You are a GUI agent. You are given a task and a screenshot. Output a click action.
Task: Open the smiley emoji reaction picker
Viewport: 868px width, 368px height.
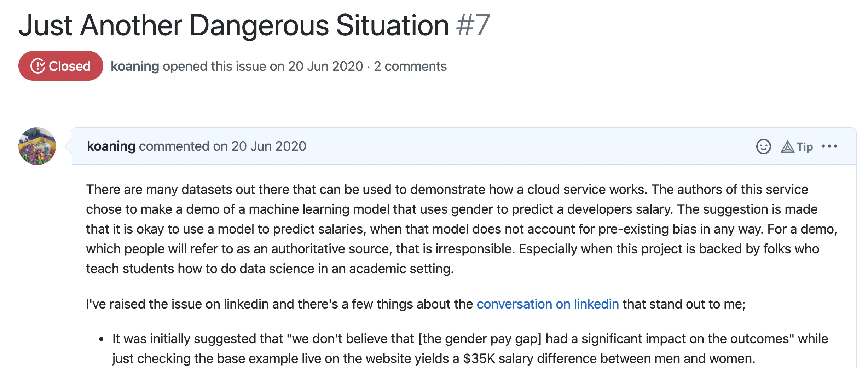[x=763, y=146]
